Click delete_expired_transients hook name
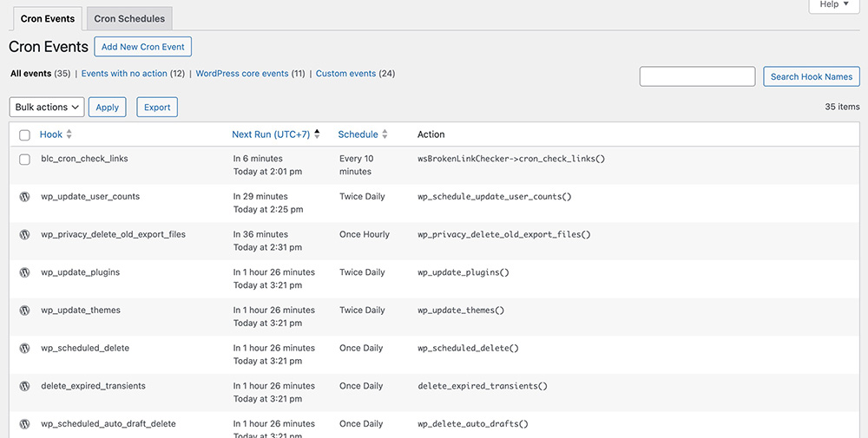 [x=93, y=386]
